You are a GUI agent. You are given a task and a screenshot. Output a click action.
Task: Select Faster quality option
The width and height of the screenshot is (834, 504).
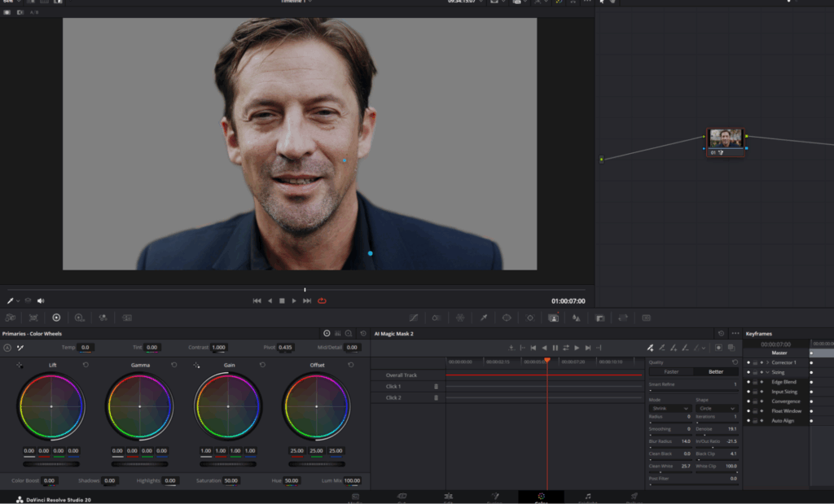(671, 371)
